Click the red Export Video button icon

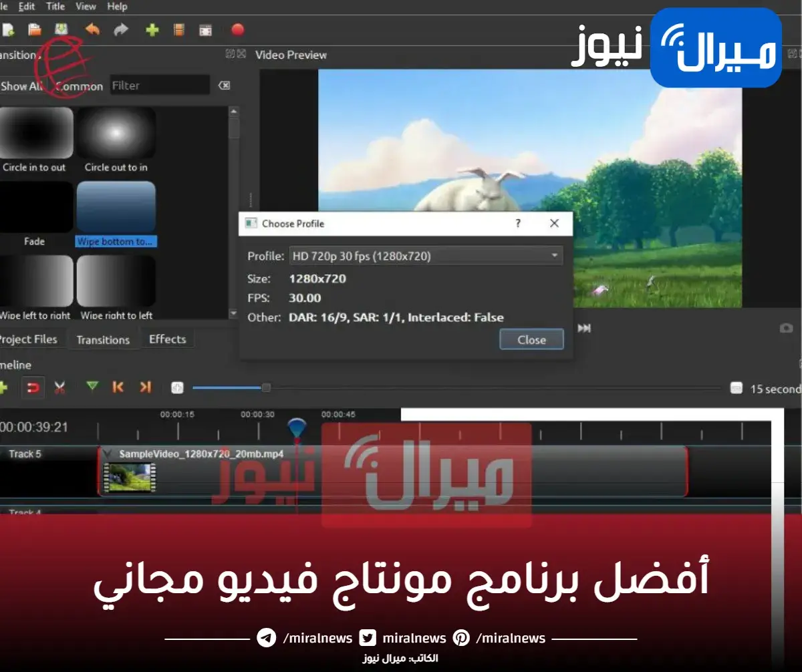(237, 29)
